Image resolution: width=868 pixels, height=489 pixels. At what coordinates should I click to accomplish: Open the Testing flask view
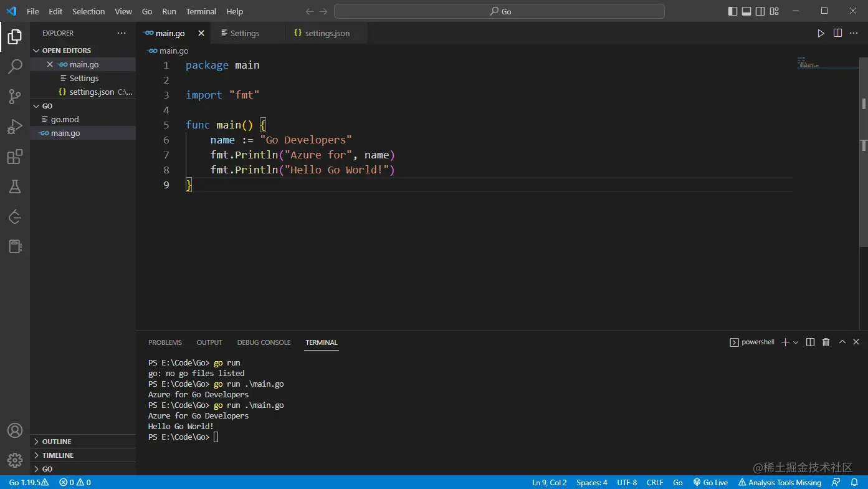tap(15, 186)
